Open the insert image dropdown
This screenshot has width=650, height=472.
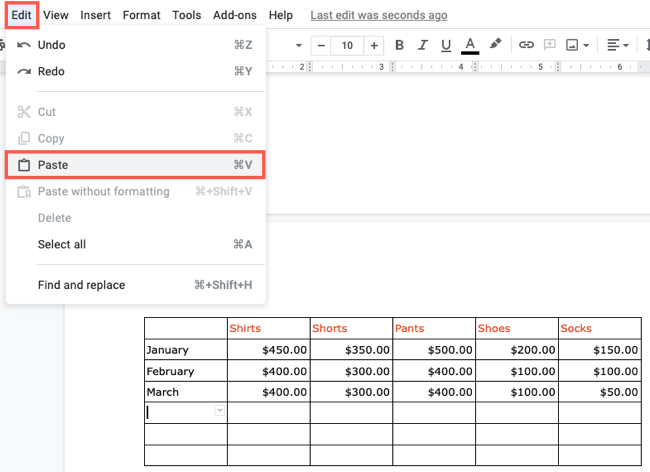point(577,45)
